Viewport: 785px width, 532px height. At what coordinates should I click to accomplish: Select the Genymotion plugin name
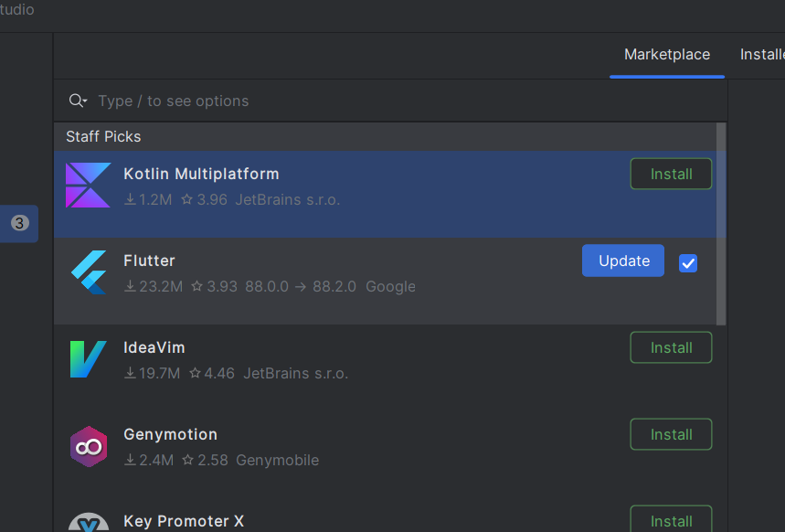pos(170,434)
